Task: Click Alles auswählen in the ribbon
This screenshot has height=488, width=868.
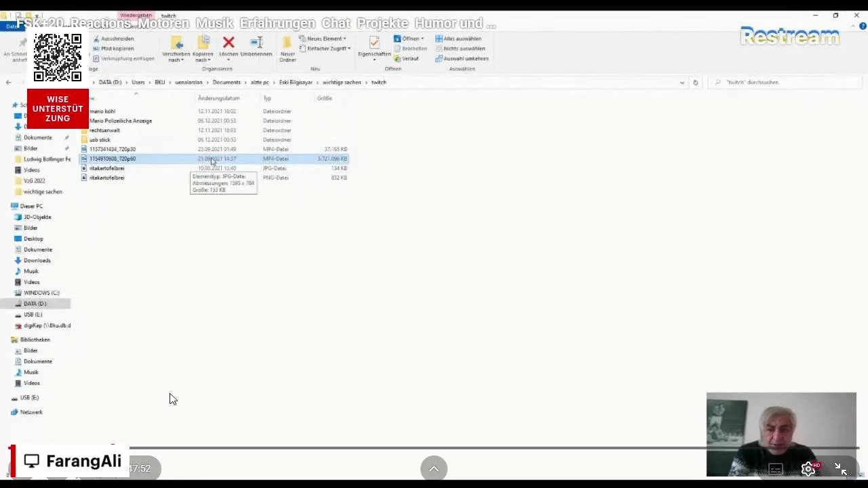Action: [458, 39]
